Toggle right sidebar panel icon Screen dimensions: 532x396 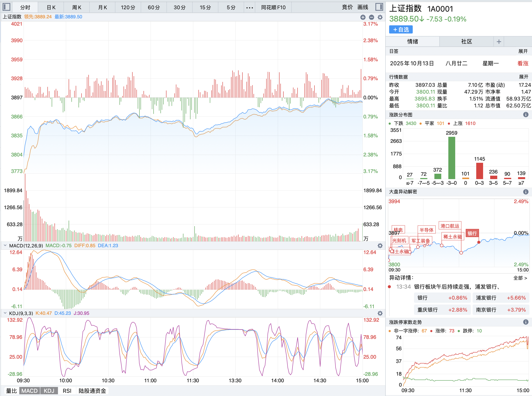(379, 7)
